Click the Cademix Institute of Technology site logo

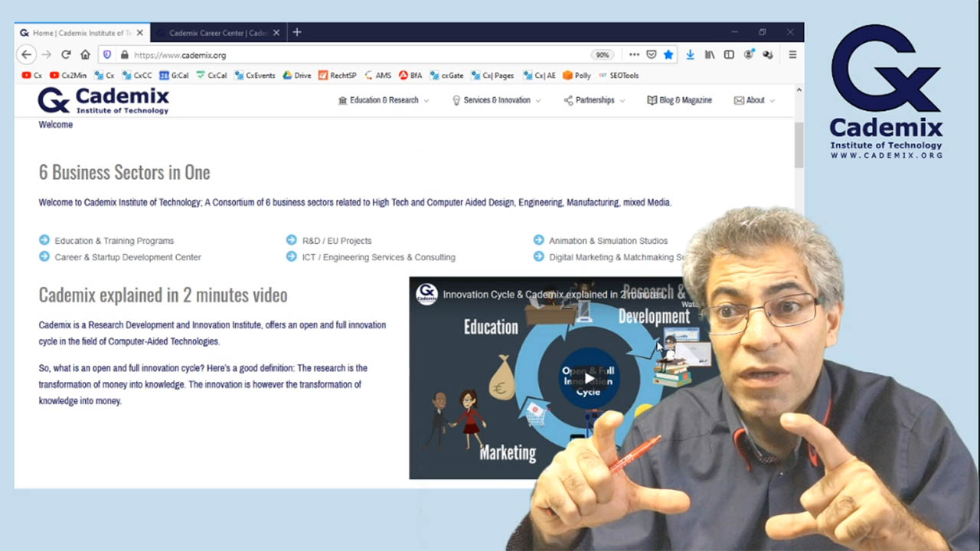pyautogui.click(x=103, y=100)
